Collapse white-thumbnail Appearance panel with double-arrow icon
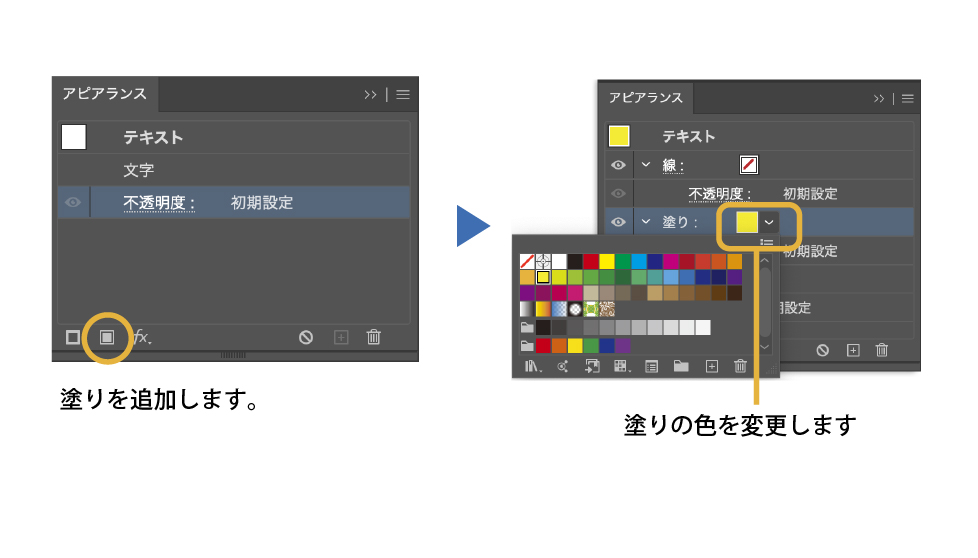 coord(370,94)
